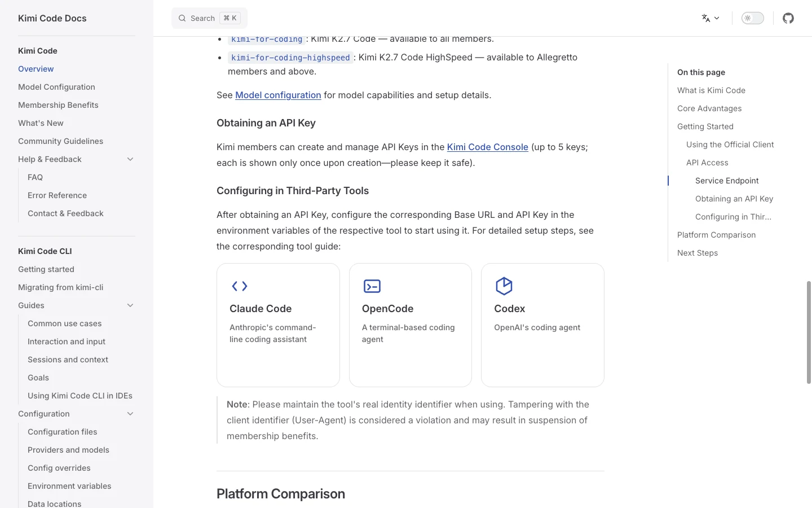Open Getting started under Kimi Code CLI
Screen dimensions: 812x508
pos(46,269)
